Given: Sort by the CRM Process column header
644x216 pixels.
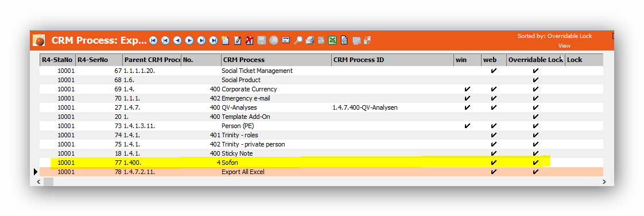Looking at the screenshot, I should 276,60.
